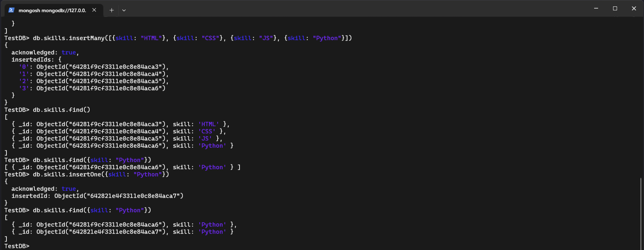Click the 'HTML' skill value in find results

pos(208,124)
